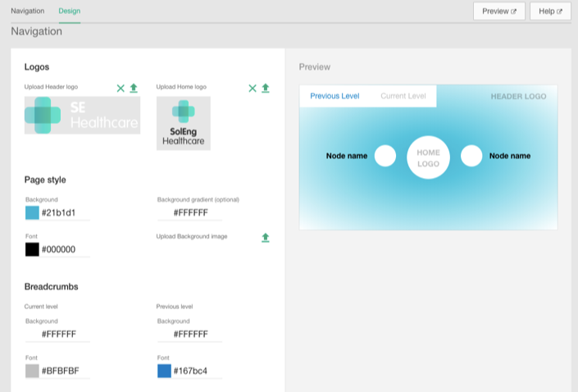Edit the Background gradient #FFFFFF field
578x392 pixels.
[x=190, y=212]
